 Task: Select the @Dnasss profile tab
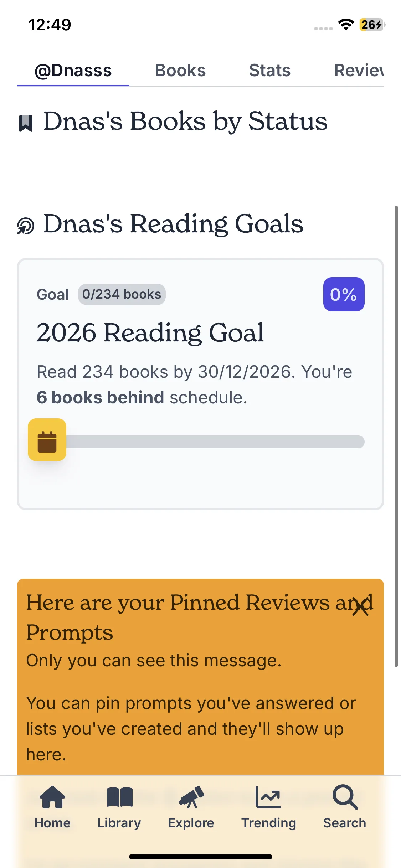pyautogui.click(x=73, y=71)
